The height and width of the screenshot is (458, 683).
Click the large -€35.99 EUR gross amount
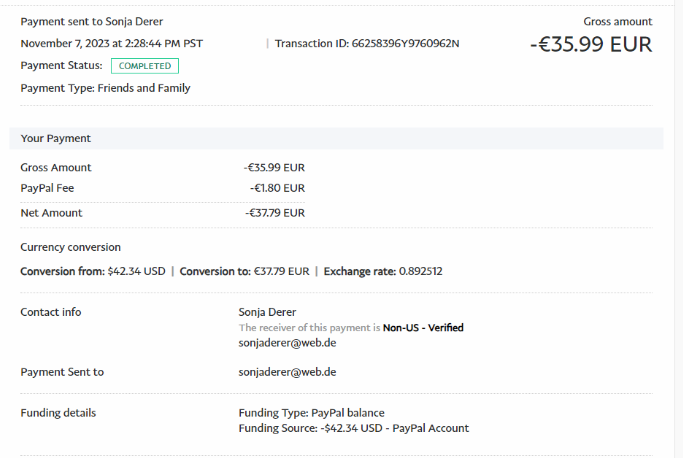590,44
